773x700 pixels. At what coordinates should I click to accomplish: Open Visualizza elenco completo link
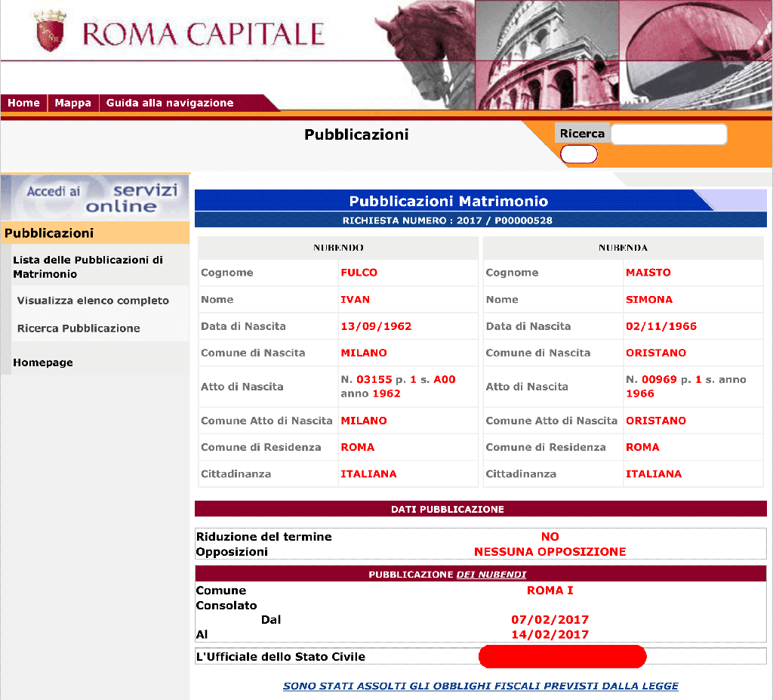click(93, 301)
